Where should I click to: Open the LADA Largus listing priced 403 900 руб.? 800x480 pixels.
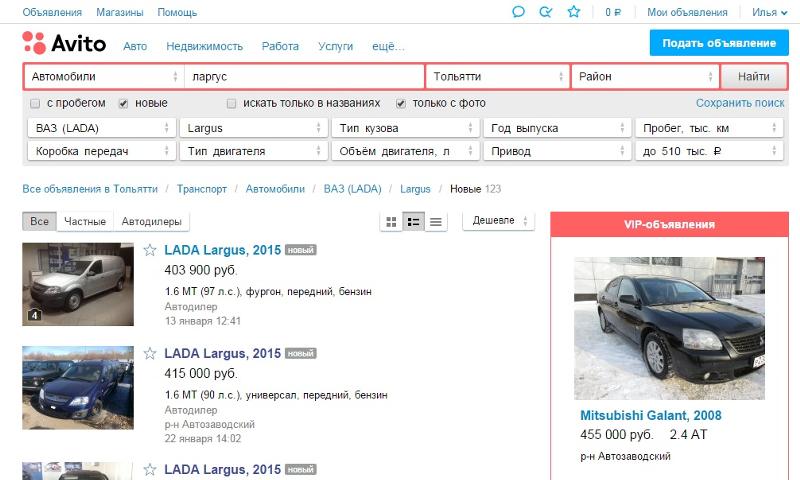click(x=222, y=250)
